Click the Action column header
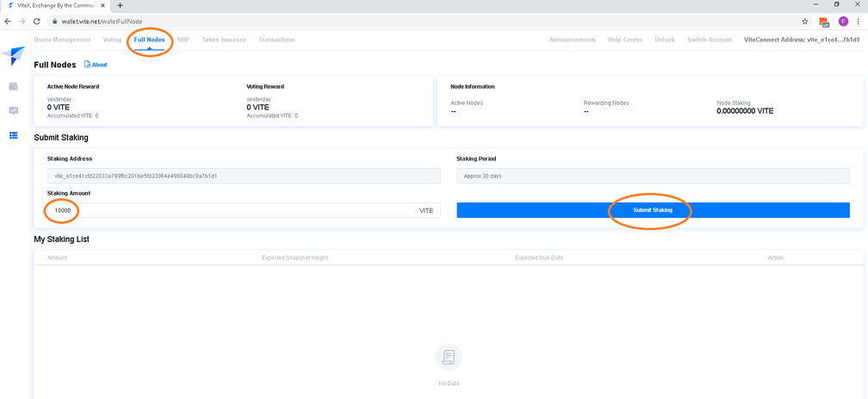868x399 pixels. click(776, 258)
